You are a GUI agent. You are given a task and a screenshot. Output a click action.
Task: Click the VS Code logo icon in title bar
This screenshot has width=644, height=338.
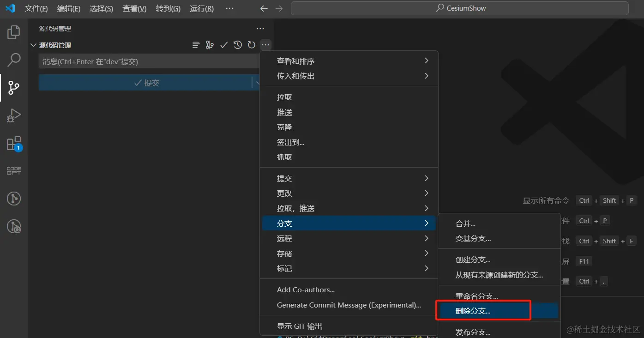10,8
